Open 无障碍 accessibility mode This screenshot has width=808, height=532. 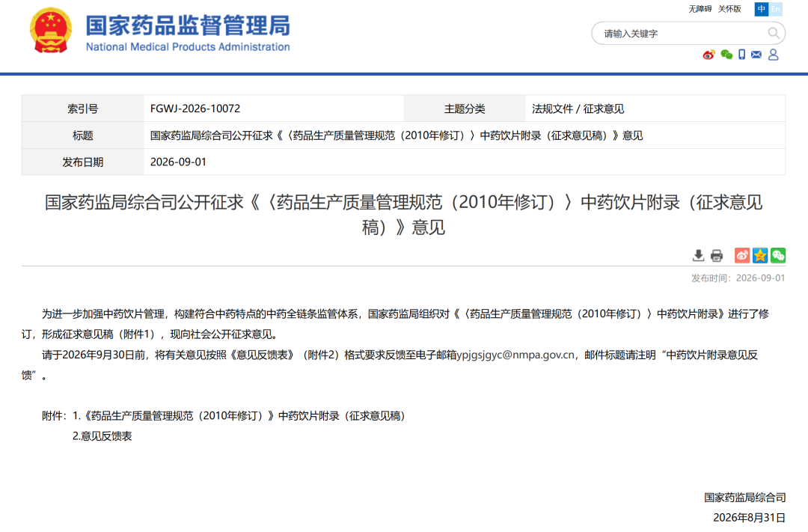700,9
